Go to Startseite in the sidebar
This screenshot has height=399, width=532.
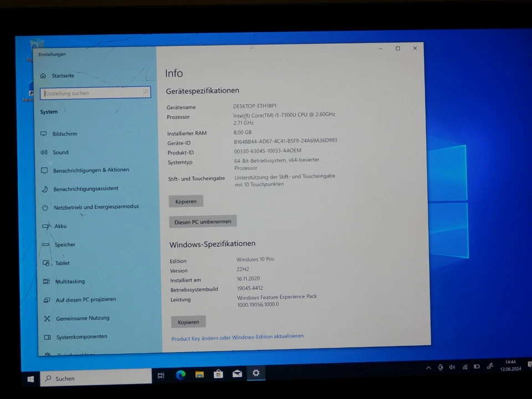(x=63, y=75)
